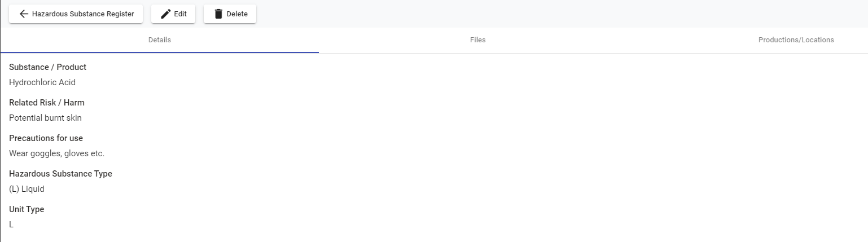The width and height of the screenshot is (868, 242).
Task: Click the Hazardous Substance Type heading
Action: [60, 174]
